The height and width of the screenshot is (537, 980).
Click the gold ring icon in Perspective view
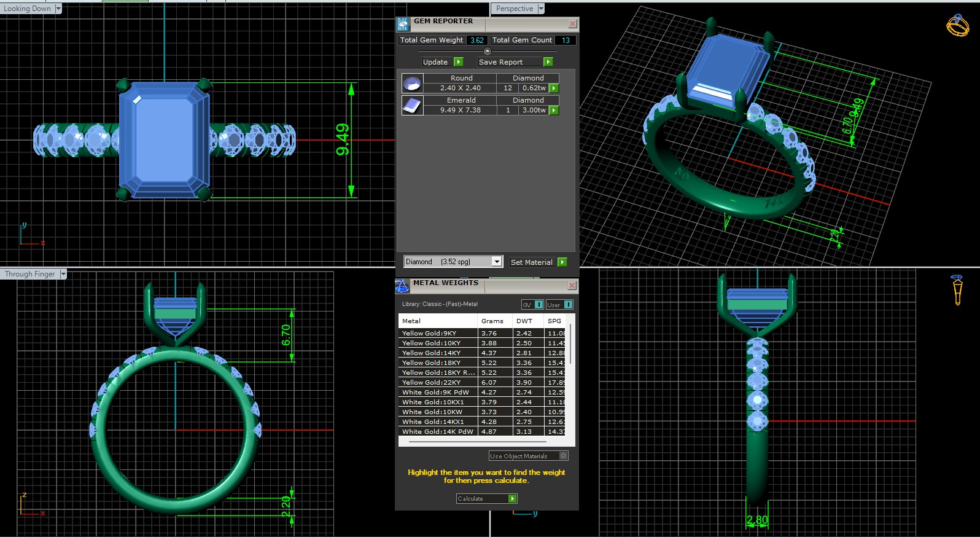tap(957, 25)
